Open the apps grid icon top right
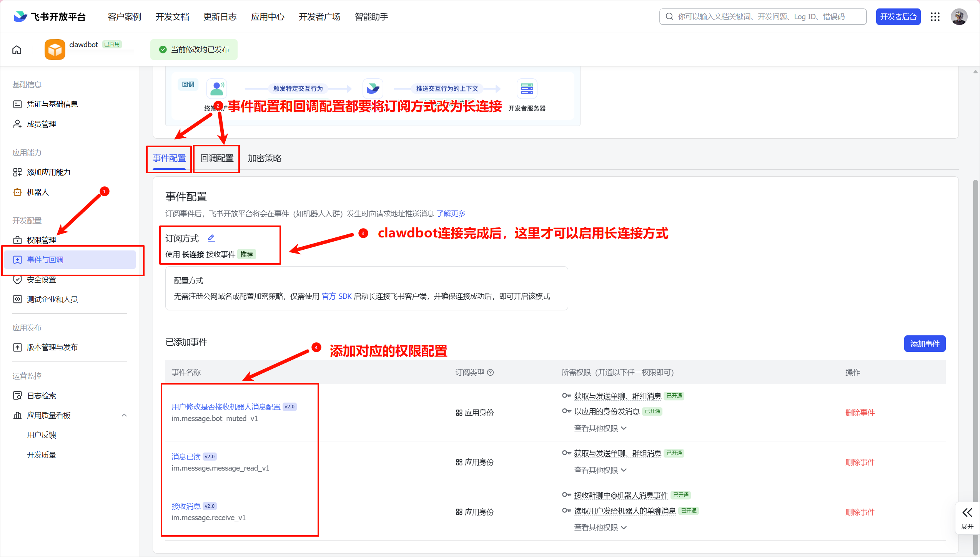Image resolution: width=980 pixels, height=557 pixels. point(935,17)
